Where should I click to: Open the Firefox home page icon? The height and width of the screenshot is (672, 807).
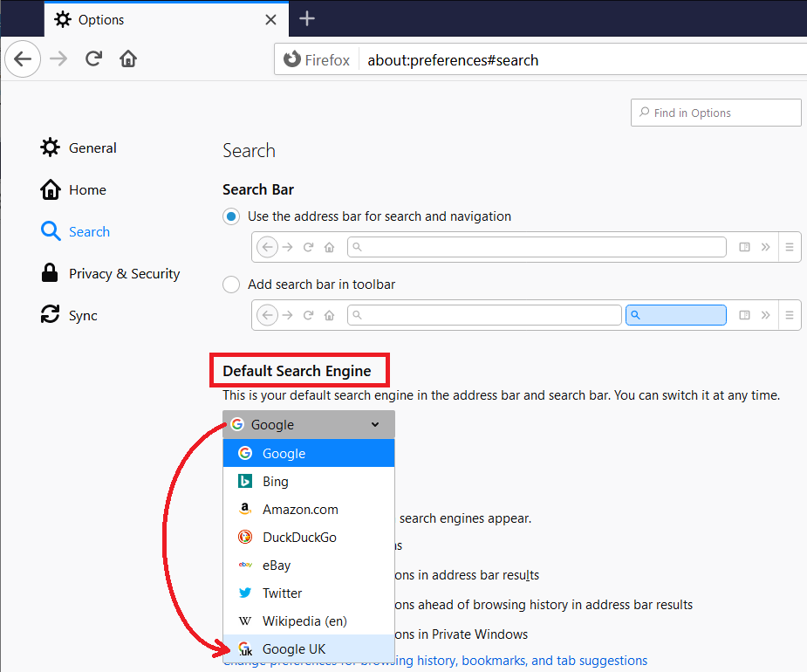click(x=128, y=59)
